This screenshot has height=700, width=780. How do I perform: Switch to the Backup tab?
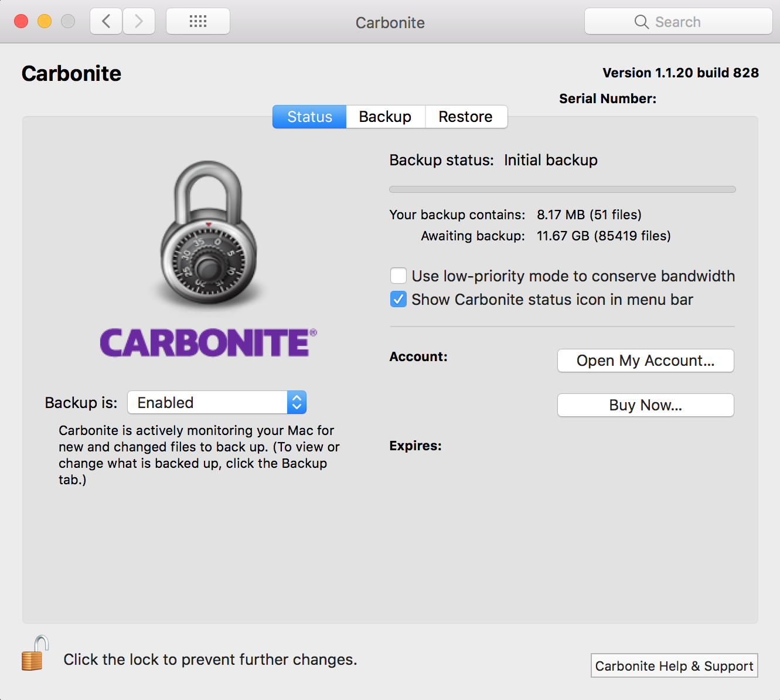[385, 117]
